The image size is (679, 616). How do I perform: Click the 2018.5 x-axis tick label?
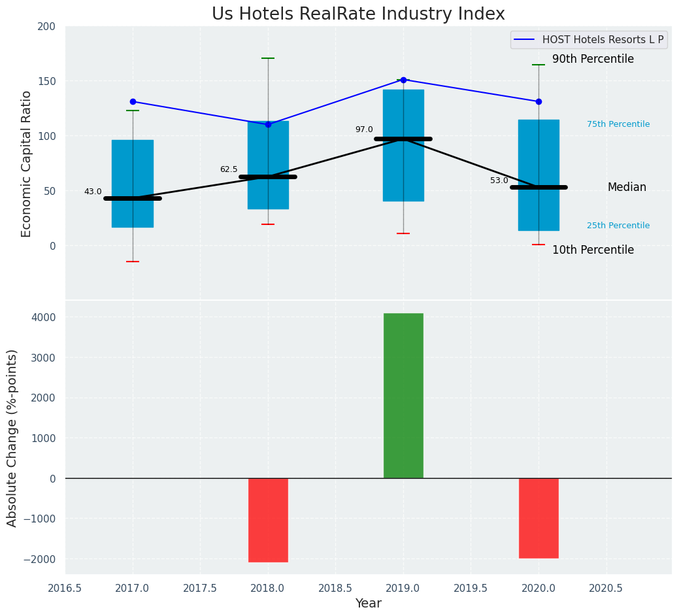336,589
